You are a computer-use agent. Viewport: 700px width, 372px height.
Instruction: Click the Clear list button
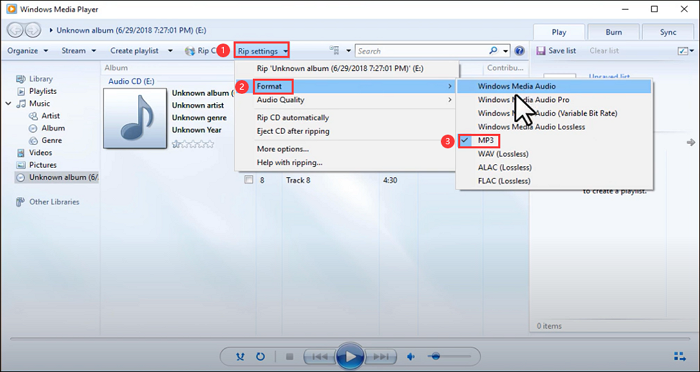[604, 51]
